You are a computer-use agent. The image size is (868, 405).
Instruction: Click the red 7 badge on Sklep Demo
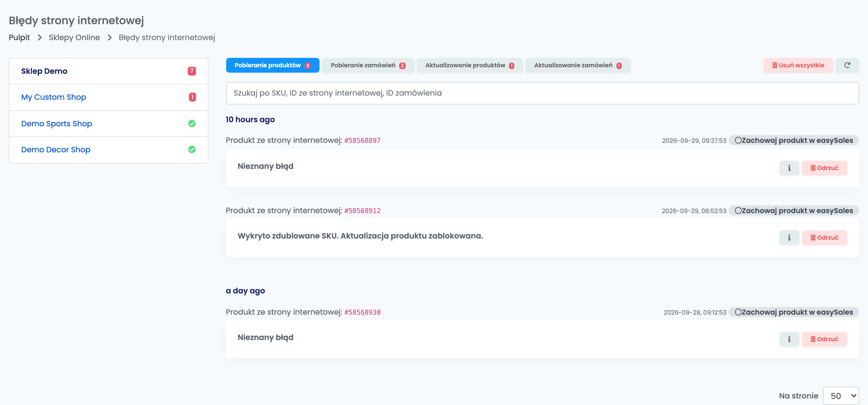(x=192, y=71)
